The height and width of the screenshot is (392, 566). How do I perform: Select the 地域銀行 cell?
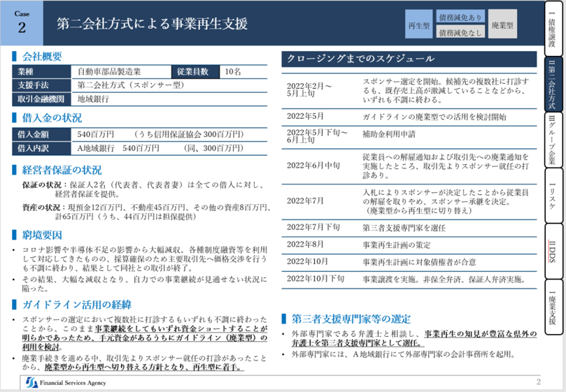(x=169, y=99)
